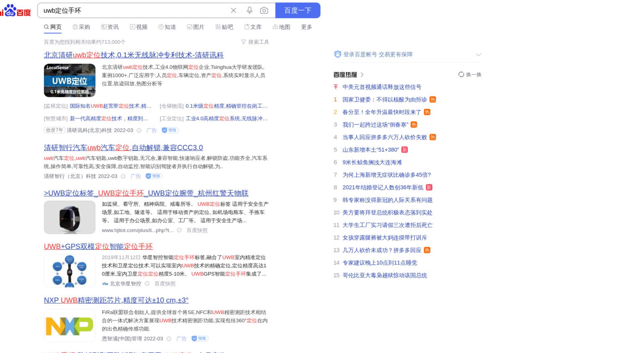644x353 pixels.
Task: Open the Baidu logo home link
Action: pos(15,10)
